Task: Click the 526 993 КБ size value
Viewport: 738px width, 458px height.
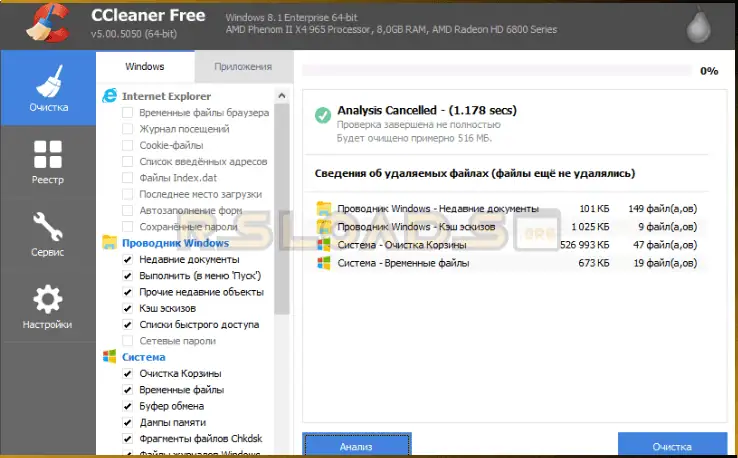Action: (x=585, y=245)
